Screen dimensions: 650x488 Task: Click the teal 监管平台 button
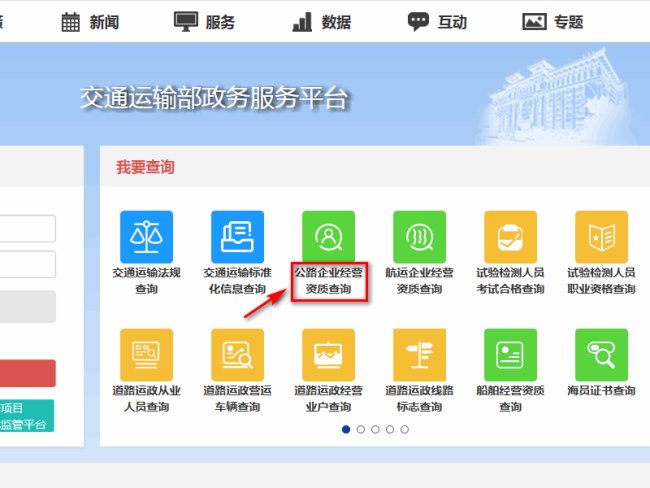[27, 416]
